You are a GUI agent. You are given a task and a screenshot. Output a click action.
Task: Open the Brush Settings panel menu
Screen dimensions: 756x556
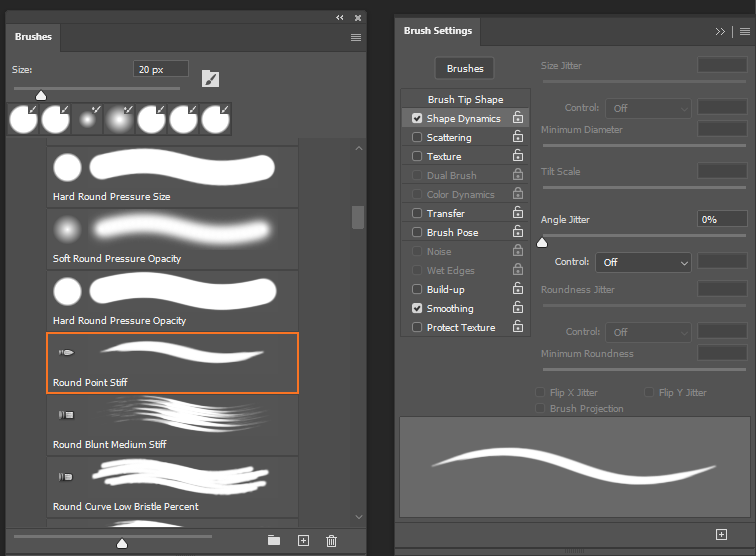coord(745,31)
